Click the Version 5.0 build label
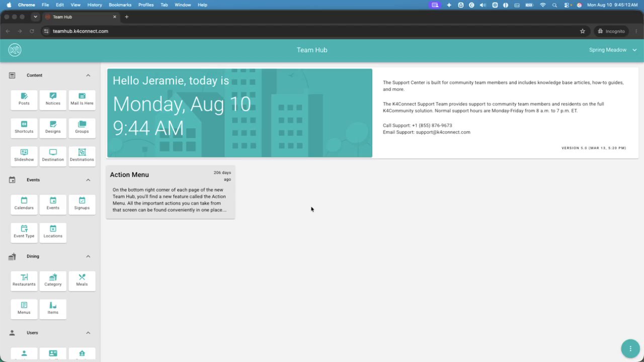Viewport: 644px width, 362px height. pyautogui.click(x=594, y=148)
